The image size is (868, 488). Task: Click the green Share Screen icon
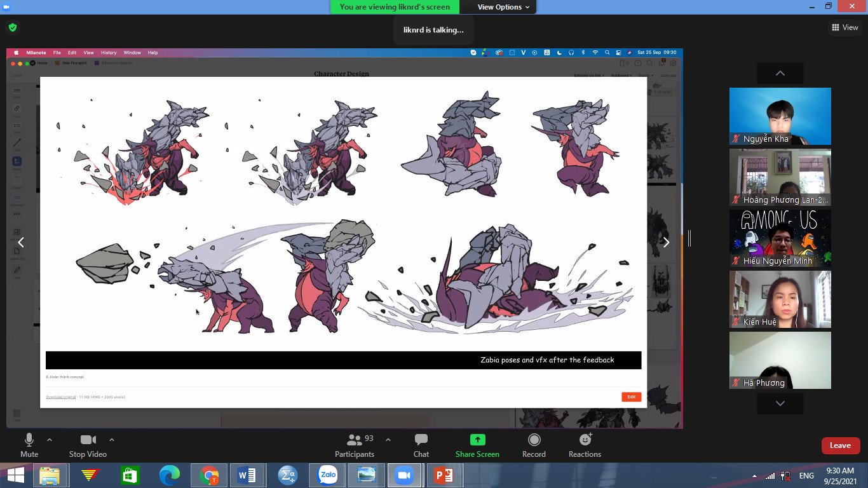[x=477, y=440]
